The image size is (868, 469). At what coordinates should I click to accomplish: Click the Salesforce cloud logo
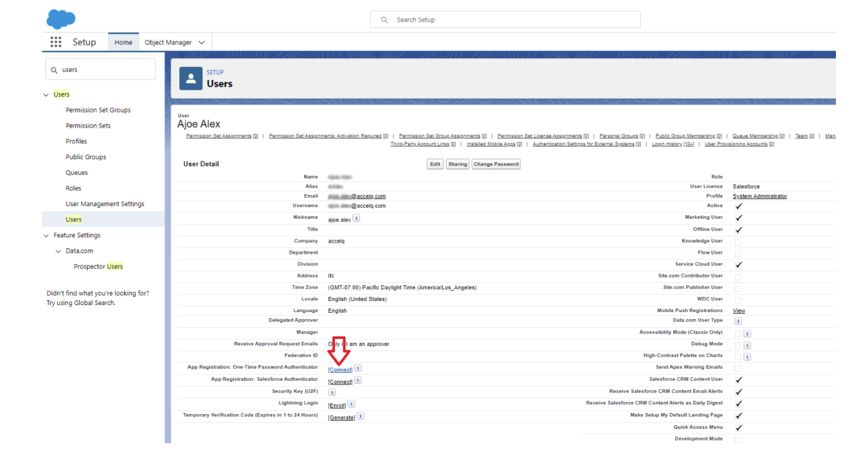pyautogui.click(x=61, y=19)
